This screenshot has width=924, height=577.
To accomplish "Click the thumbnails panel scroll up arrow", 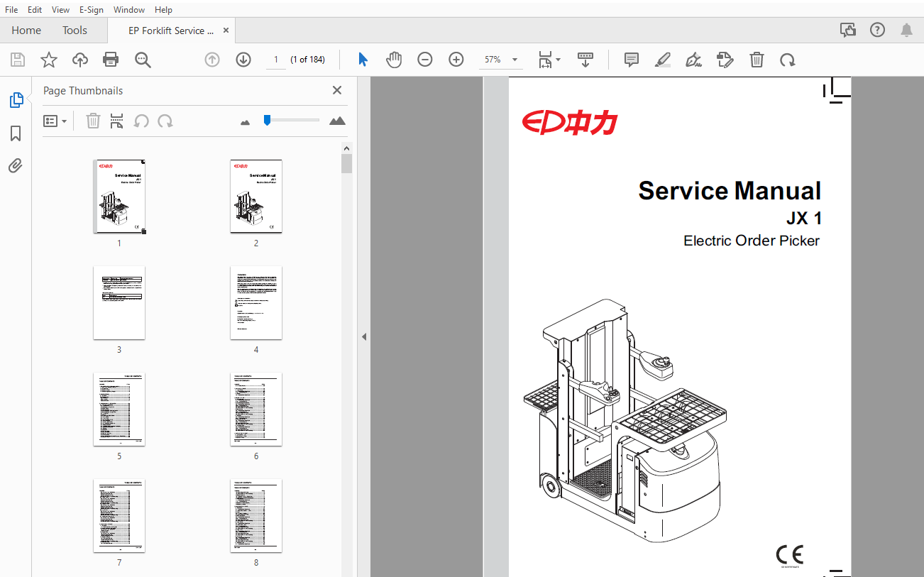I will [x=346, y=148].
